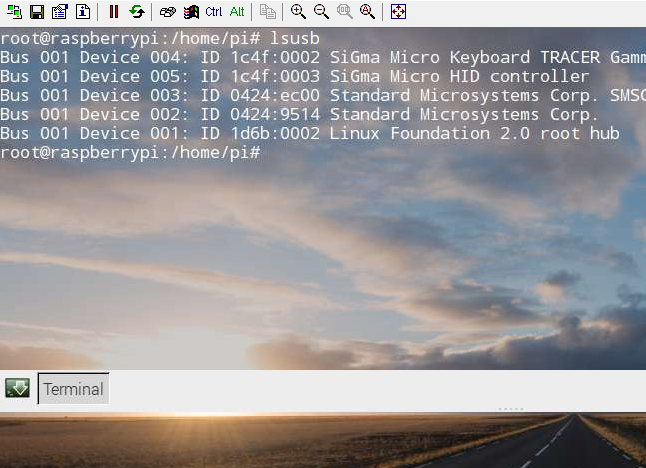Enable auto zoom with the 'A' magnifier
This screenshot has width=646, height=468.
(x=367, y=12)
